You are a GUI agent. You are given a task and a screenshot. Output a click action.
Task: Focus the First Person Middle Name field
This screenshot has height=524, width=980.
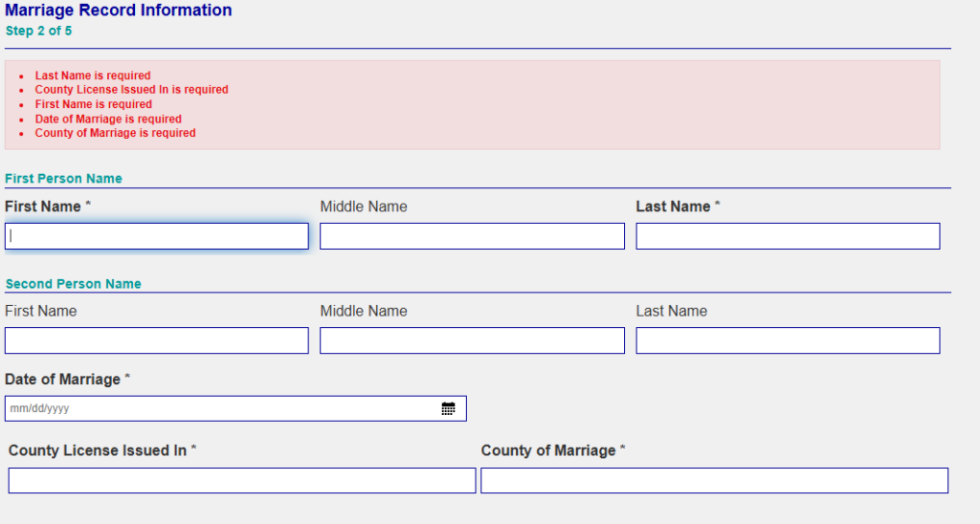472,236
